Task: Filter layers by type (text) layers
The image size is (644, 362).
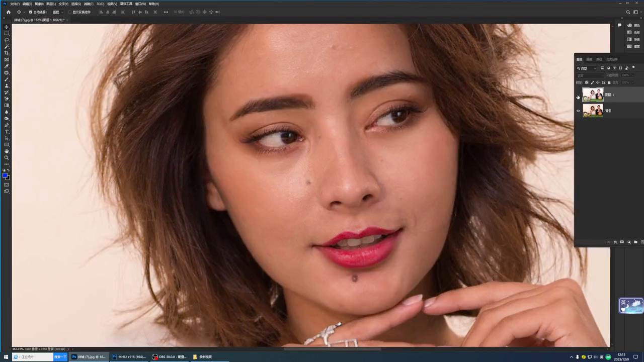Action: tap(614, 68)
